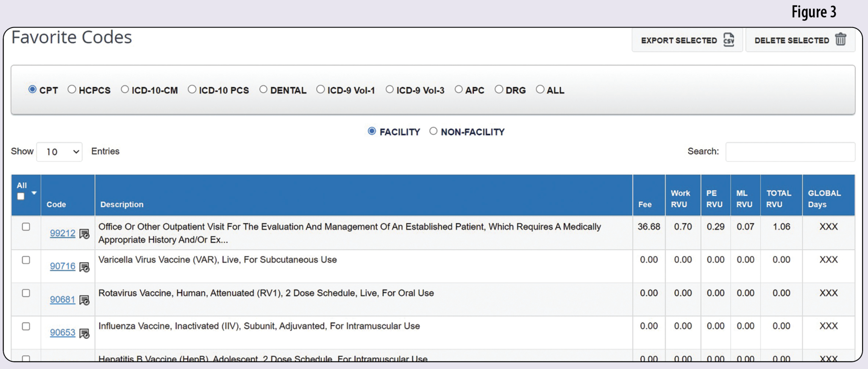
Task: Click the 36.68 fee value
Action: [649, 227]
